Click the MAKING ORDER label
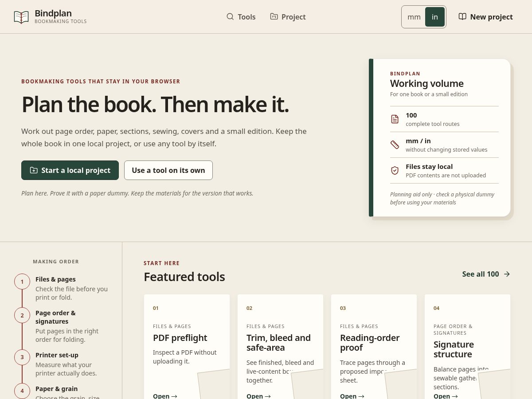 pos(56,262)
